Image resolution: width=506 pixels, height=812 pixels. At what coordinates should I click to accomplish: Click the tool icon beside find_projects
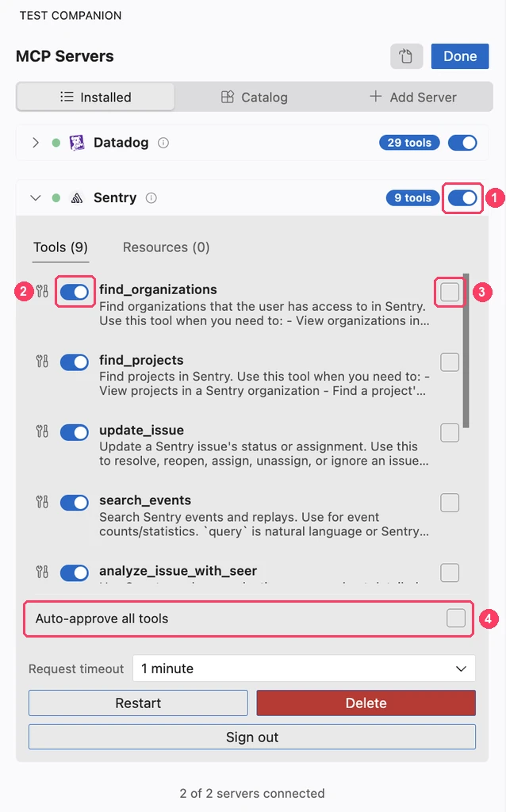click(x=43, y=362)
